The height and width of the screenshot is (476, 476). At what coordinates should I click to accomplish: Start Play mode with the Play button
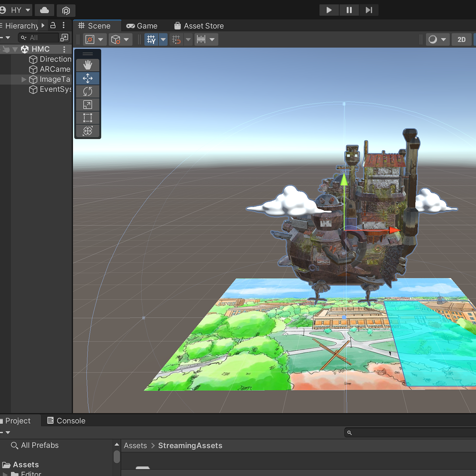(x=329, y=10)
